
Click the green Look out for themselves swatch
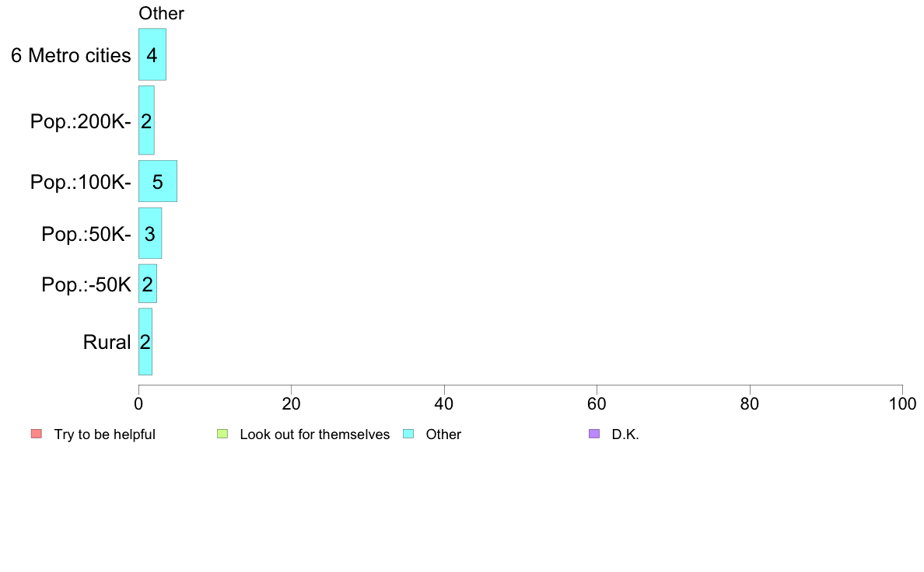coord(222,434)
